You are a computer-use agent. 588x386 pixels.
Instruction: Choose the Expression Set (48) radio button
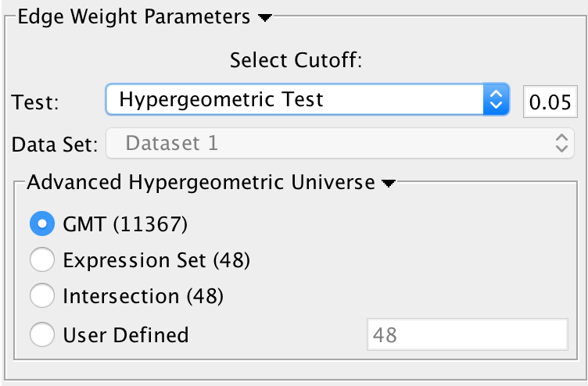(x=41, y=260)
